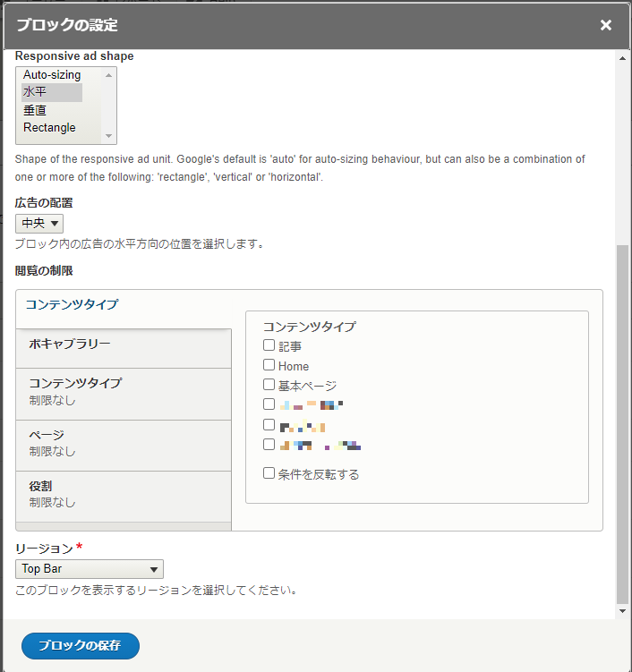632x672 pixels.
Task: Click dialog scrollbar up arrow
Action: (622, 58)
